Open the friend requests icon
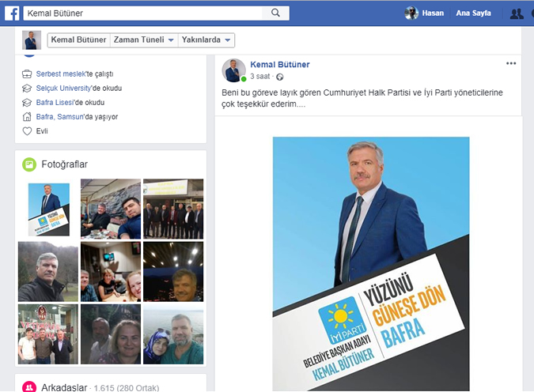Image resolution: width=534 pixels, height=392 pixels. [517, 13]
